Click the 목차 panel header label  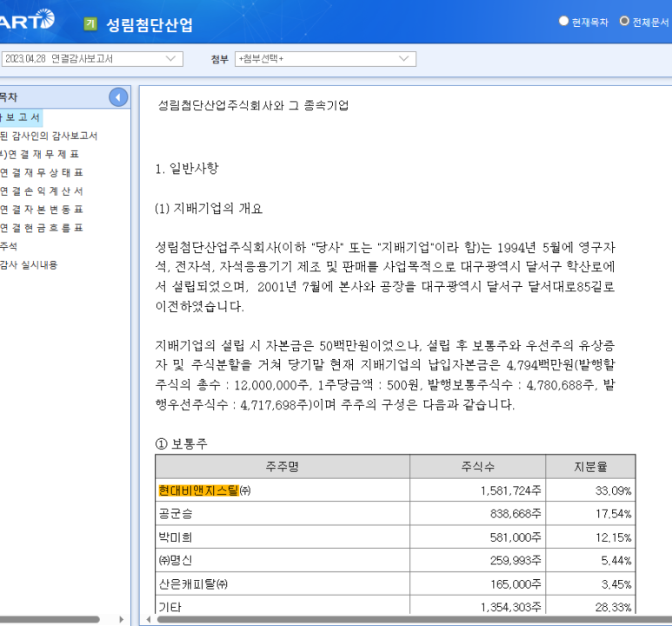coord(9,97)
